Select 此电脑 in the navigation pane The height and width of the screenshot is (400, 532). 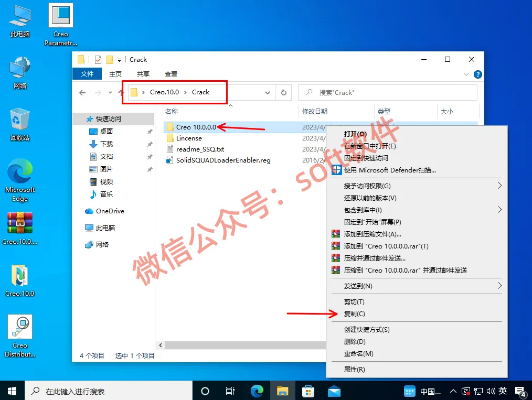click(x=105, y=228)
